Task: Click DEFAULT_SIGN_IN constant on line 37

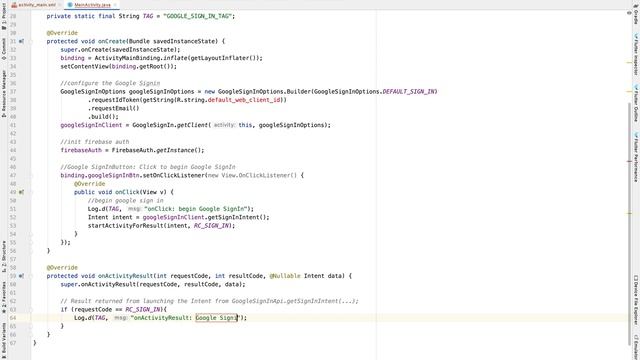Action: coord(409,91)
